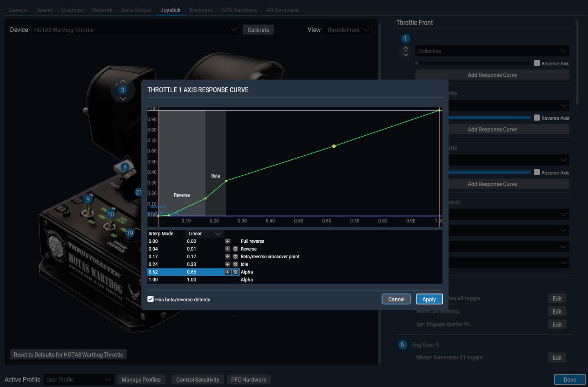Delete the Idle curve point
Screen dimensions: 588x387
(x=236, y=264)
